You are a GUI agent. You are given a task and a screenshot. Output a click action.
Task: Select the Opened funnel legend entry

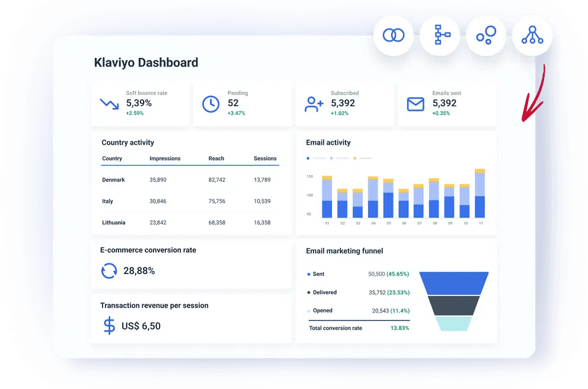[320, 311]
